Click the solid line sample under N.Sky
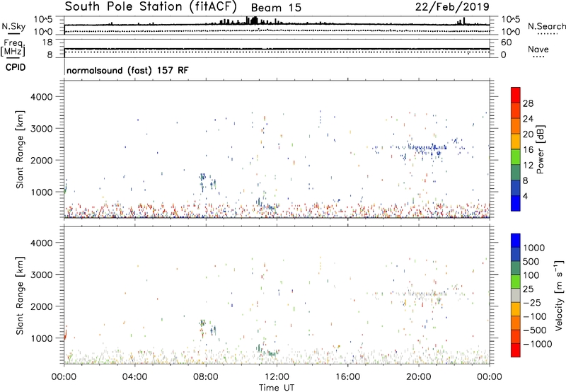The height and width of the screenshot is (392, 566). pyautogui.click(x=13, y=33)
